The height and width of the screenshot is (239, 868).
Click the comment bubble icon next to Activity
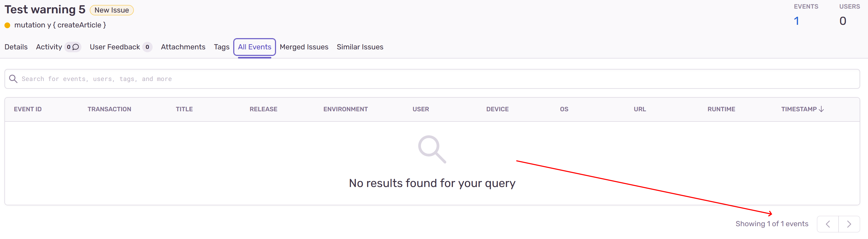pos(75,47)
